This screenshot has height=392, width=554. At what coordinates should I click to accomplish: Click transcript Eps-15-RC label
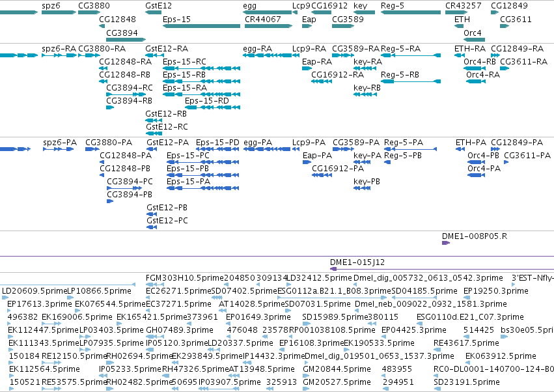pos(184,62)
